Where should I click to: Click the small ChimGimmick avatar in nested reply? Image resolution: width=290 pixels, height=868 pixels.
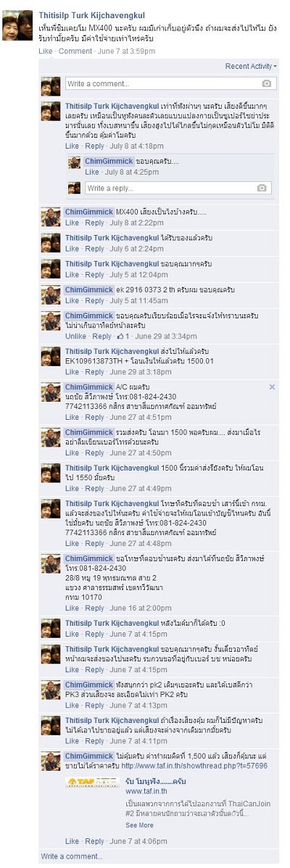(x=74, y=162)
